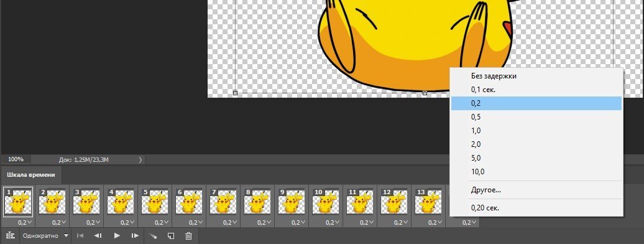
Task: Open frame 10 delay dropdown
Action: pyautogui.click(x=333, y=223)
